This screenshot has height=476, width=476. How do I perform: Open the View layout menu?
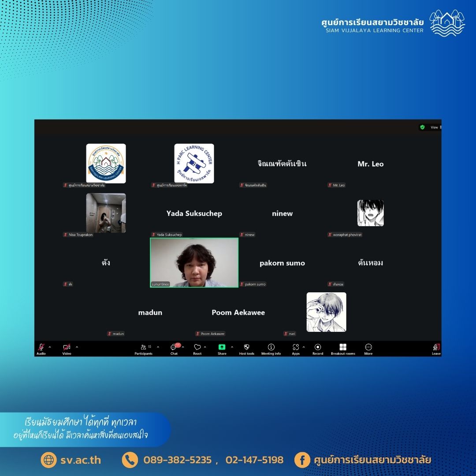pos(435,127)
